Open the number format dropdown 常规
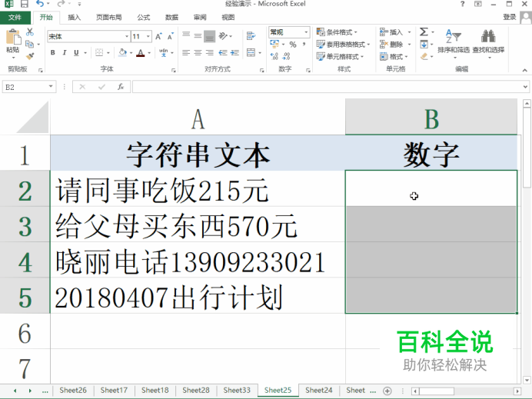Screen dimensions: 532x399 306,32
